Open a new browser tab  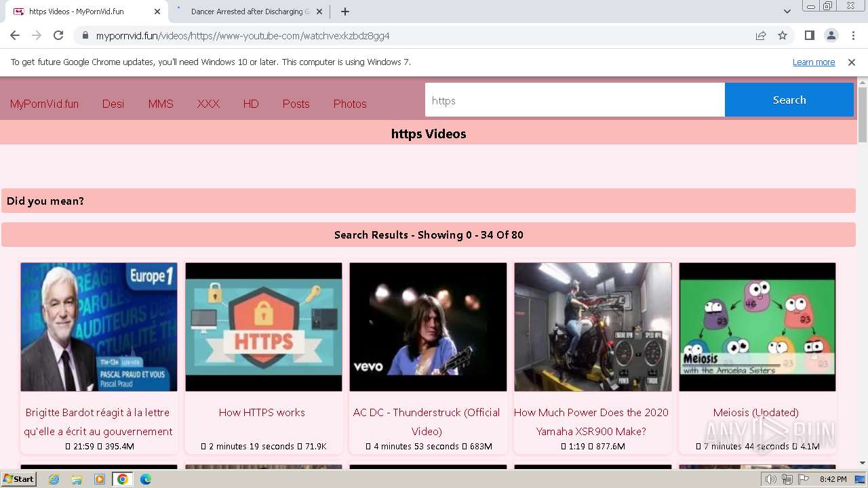pos(345,12)
